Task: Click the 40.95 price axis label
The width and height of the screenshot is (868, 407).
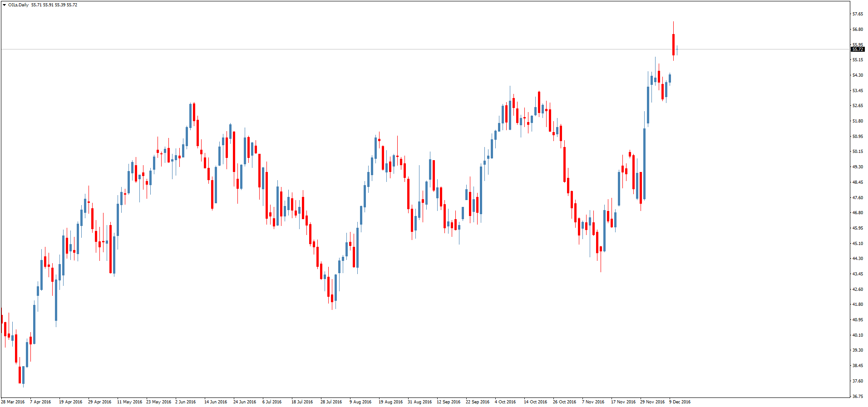Action: [x=858, y=320]
